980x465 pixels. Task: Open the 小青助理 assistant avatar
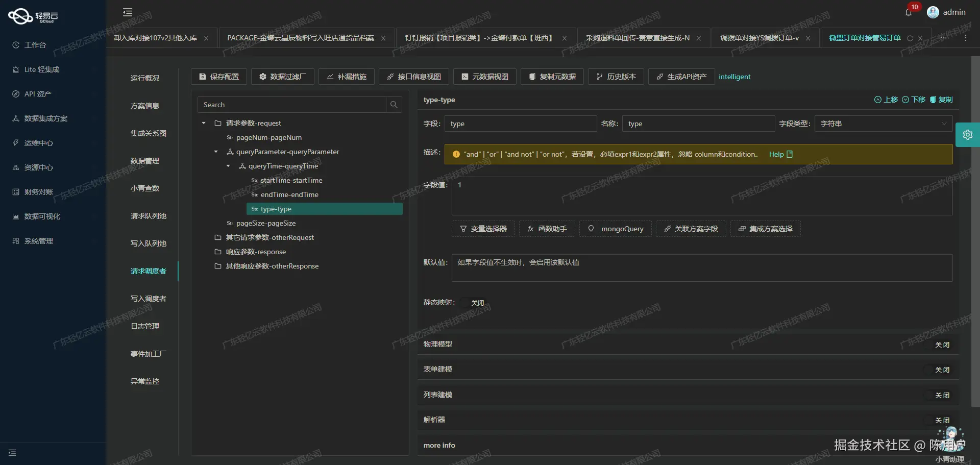(x=950, y=440)
